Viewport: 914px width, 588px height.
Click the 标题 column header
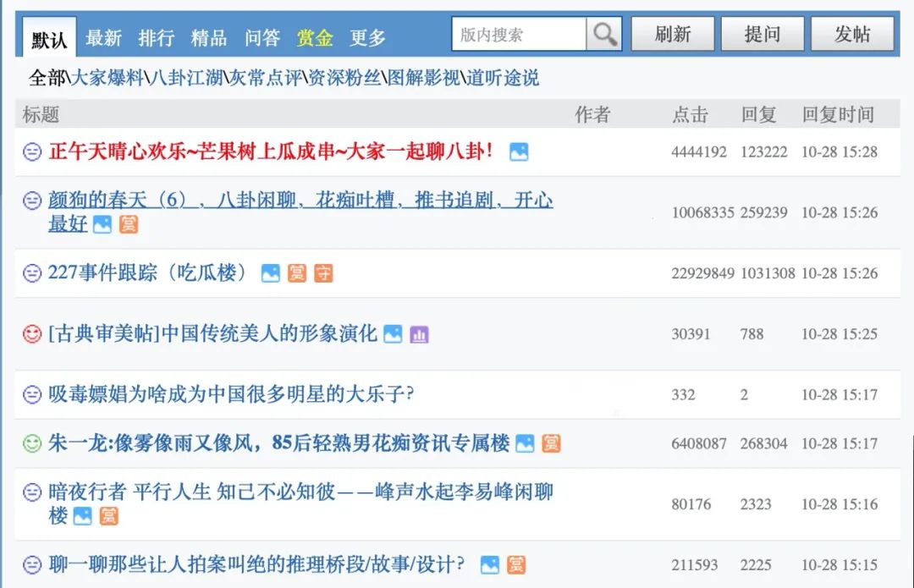coord(41,114)
